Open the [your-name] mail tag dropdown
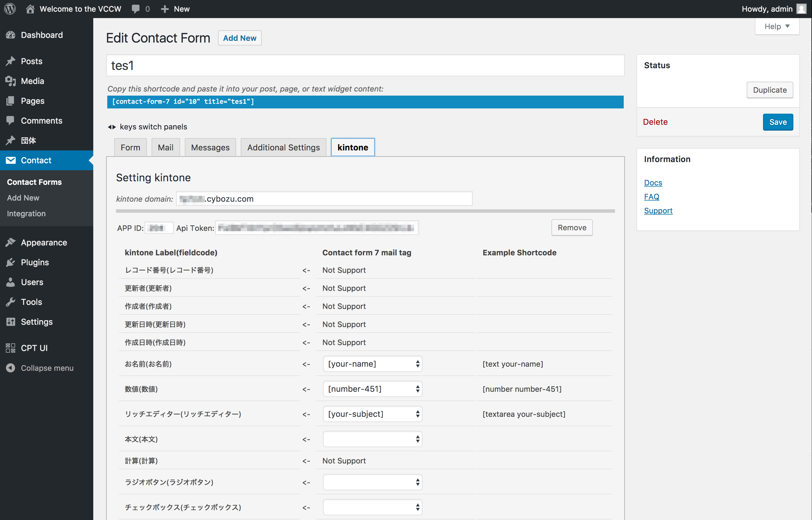 click(x=372, y=364)
